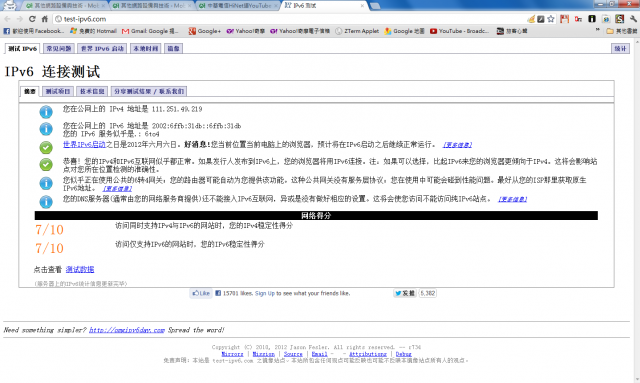Click the 世界IPv6启动 hyperlink
640x383 pixels.
point(84,145)
